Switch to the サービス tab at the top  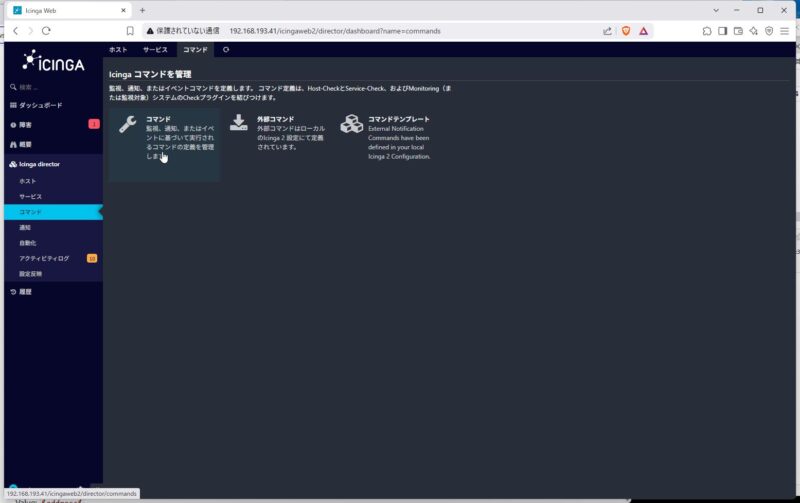[155, 49]
